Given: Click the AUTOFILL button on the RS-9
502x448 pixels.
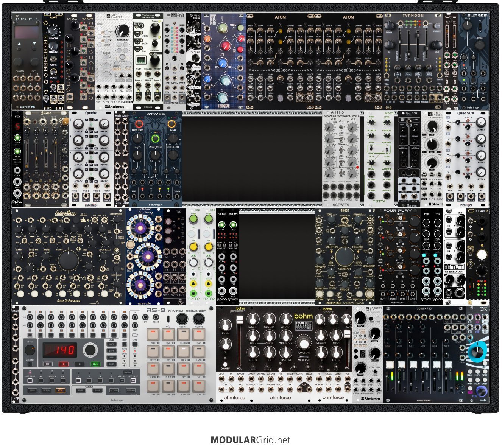Looking at the screenshot, I should (x=114, y=390).
